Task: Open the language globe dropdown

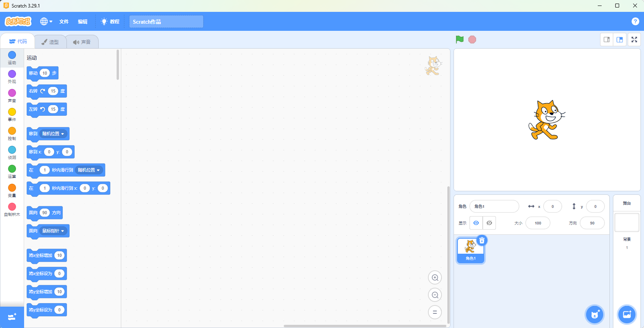Action: (46, 21)
